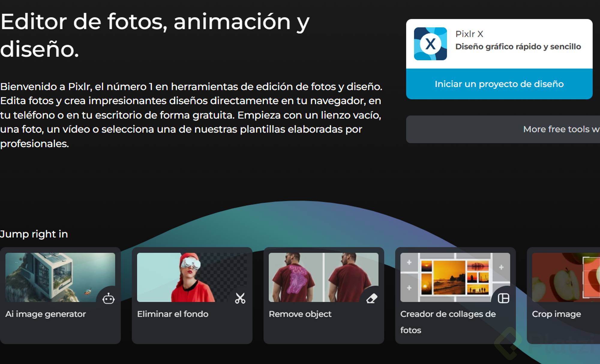This screenshot has width=600, height=364.
Task: Open the Ai image generator tool
Action: 46,314
